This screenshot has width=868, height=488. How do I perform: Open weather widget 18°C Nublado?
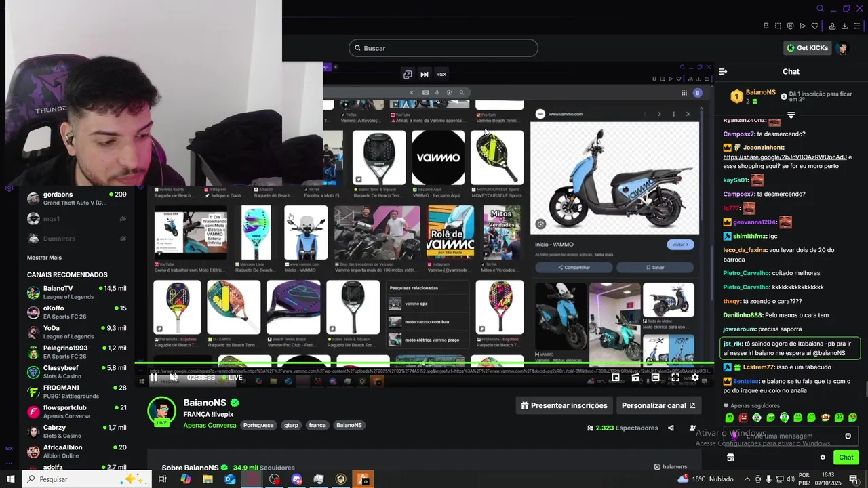705,479
